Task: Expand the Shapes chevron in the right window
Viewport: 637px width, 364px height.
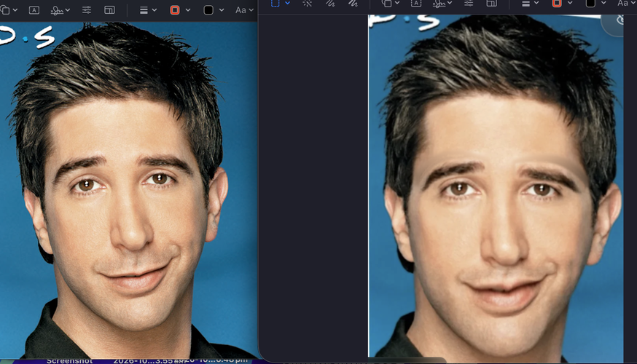Action: 397,3
